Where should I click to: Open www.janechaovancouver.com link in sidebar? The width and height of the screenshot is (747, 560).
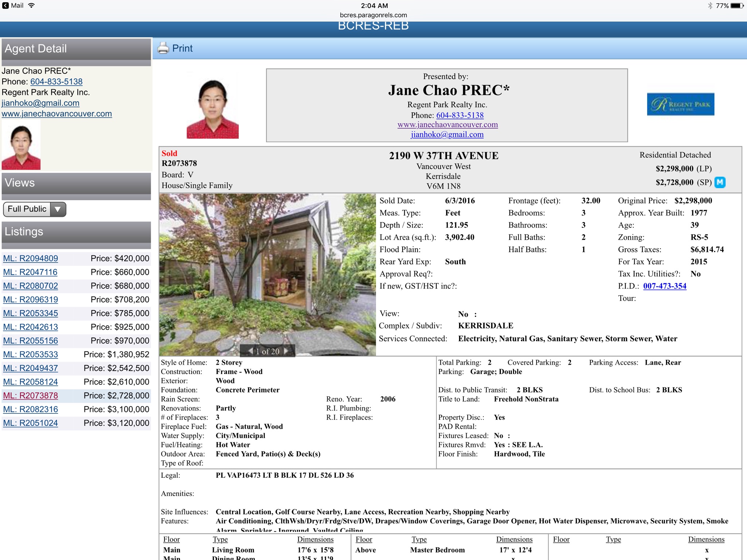(57, 114)
